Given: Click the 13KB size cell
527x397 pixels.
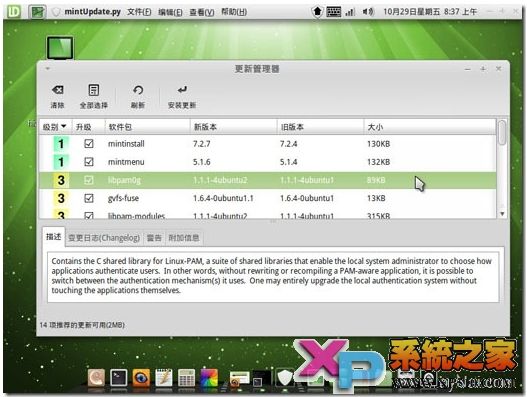Looking at the screenshot, I should pos(376,198).
